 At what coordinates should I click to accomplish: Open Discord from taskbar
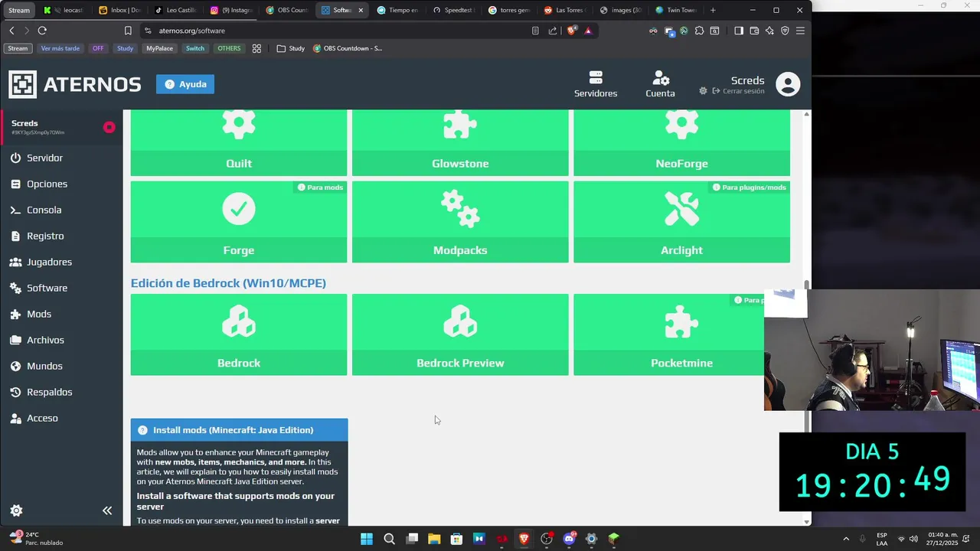point(569,539)
